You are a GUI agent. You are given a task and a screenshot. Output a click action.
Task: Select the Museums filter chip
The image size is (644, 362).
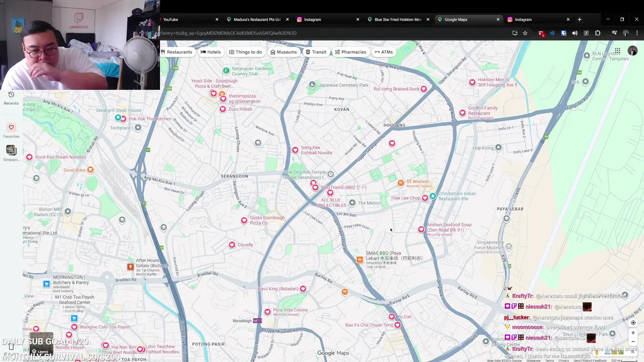pos(284,52)
